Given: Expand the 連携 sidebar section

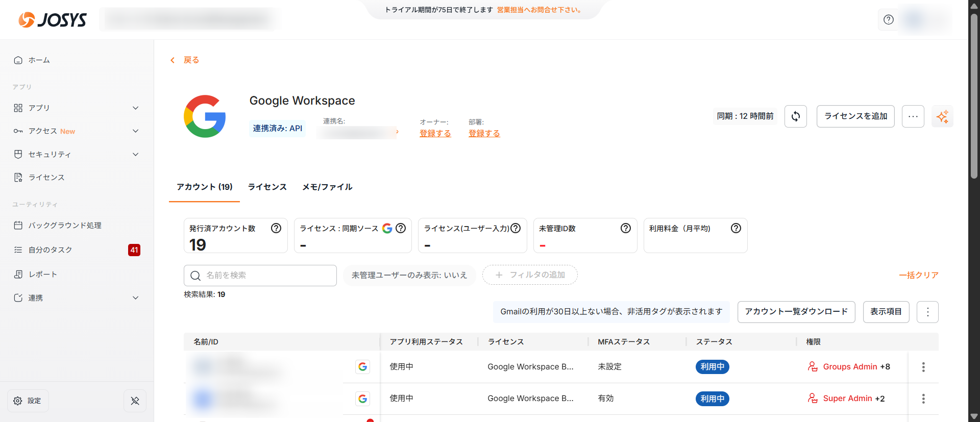Looking at the screenshot, I should (x=135, y=297).
